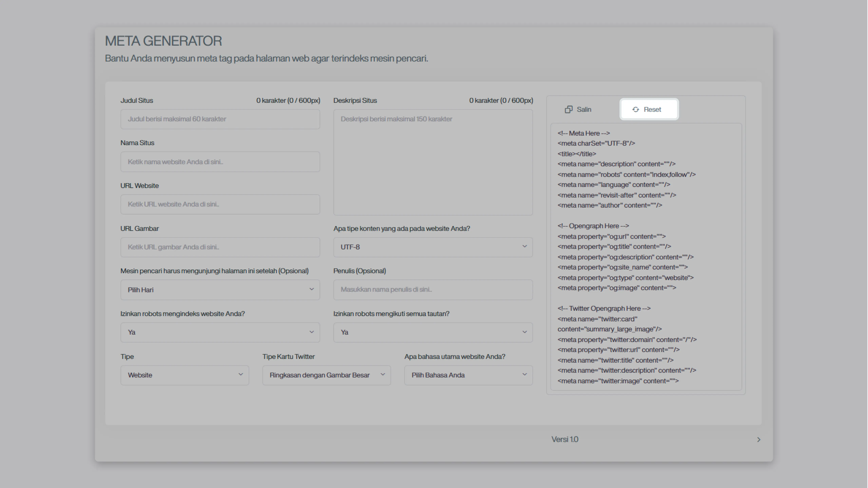Click the URL Gambar input field
868x488 pixels.
pyautogui.click(x=220, y=247)
